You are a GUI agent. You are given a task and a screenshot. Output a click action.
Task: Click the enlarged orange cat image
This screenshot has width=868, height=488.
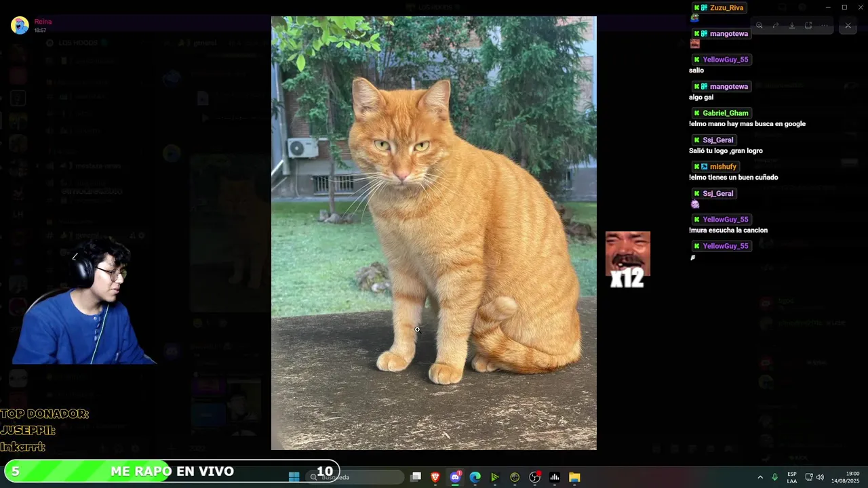pyautogui.click(x=434, y=233)
